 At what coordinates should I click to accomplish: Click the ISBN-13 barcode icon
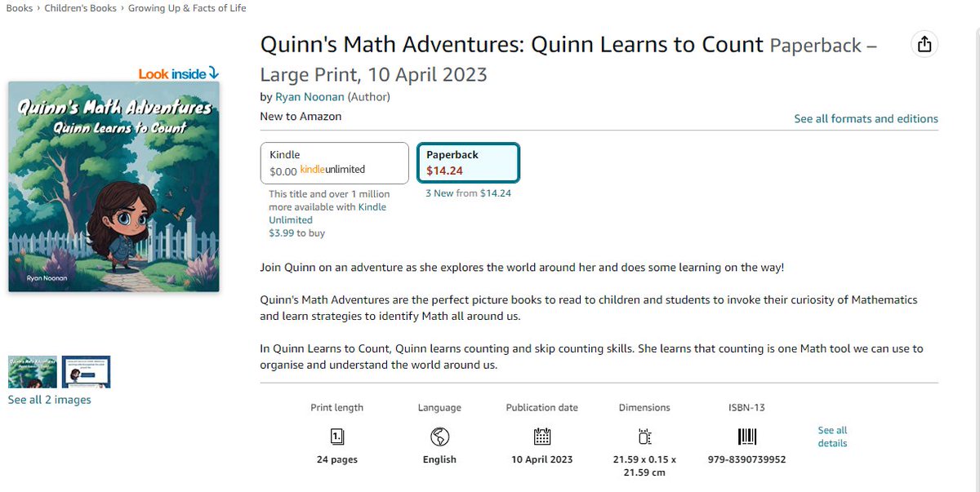point(746,436)
